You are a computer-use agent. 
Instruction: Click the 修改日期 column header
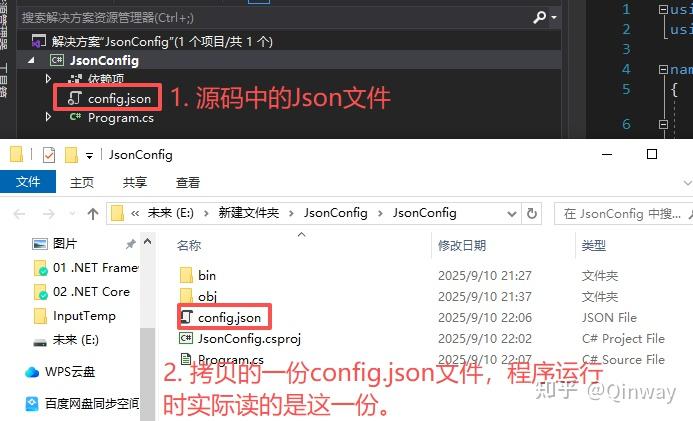click(x=462, y=245)
